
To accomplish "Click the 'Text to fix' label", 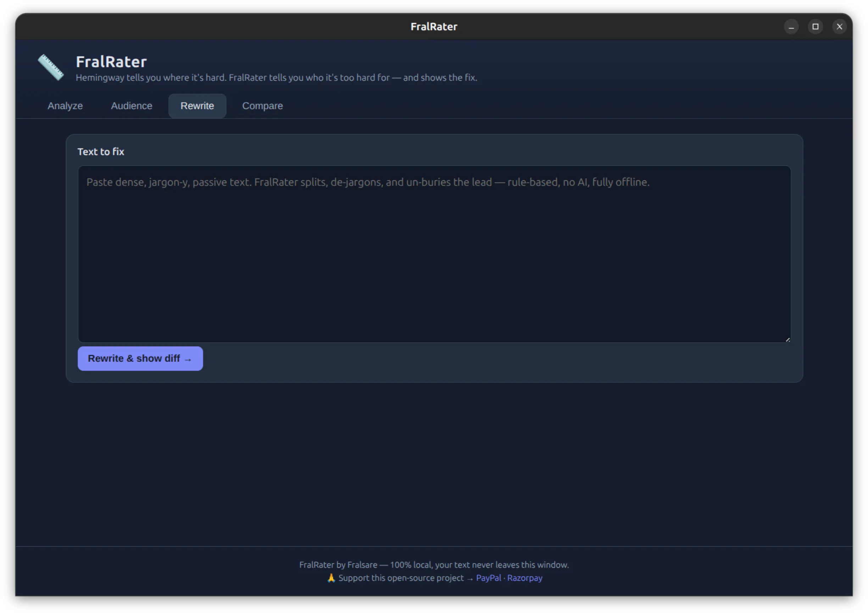I will [x=101, y=151].
